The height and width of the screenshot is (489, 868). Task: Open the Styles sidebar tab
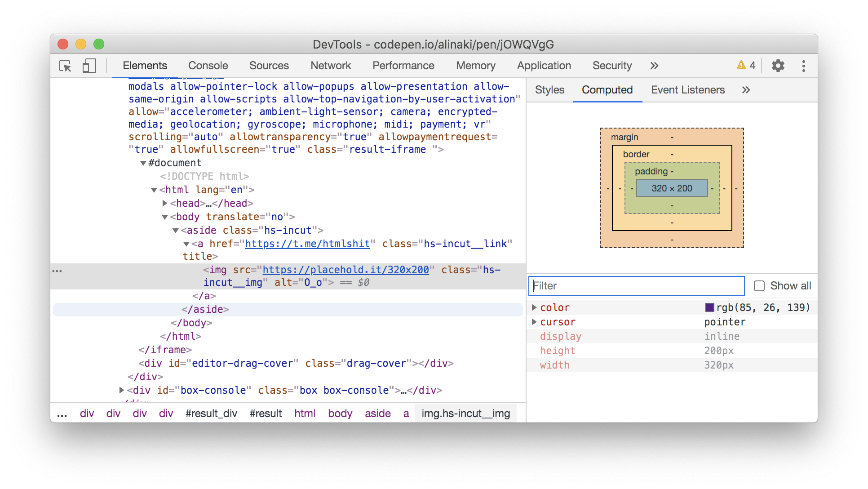(549, 90)
